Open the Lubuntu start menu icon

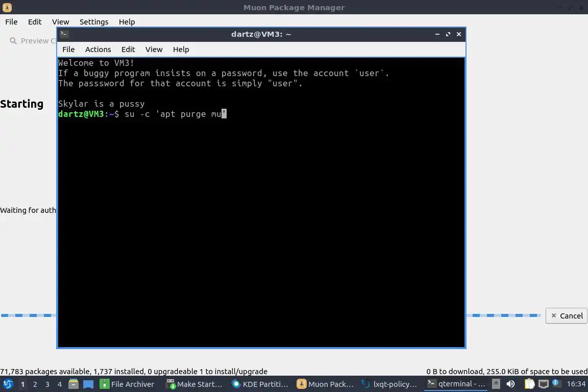[8, 384]
